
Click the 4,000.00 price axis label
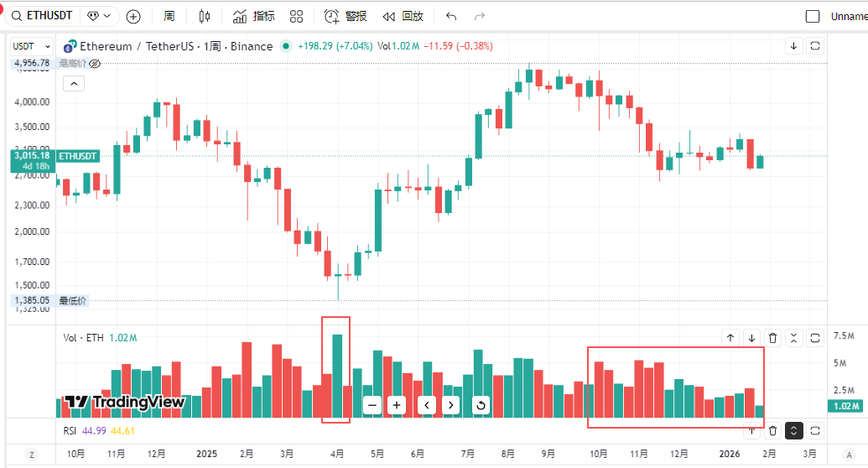click(x=32, y=102)
